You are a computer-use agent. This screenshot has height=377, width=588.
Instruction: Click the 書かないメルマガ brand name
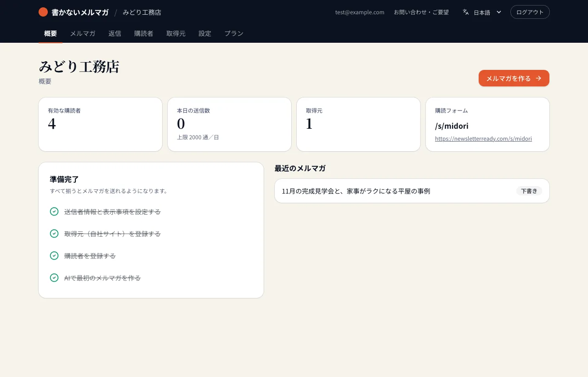click(80, 12)
